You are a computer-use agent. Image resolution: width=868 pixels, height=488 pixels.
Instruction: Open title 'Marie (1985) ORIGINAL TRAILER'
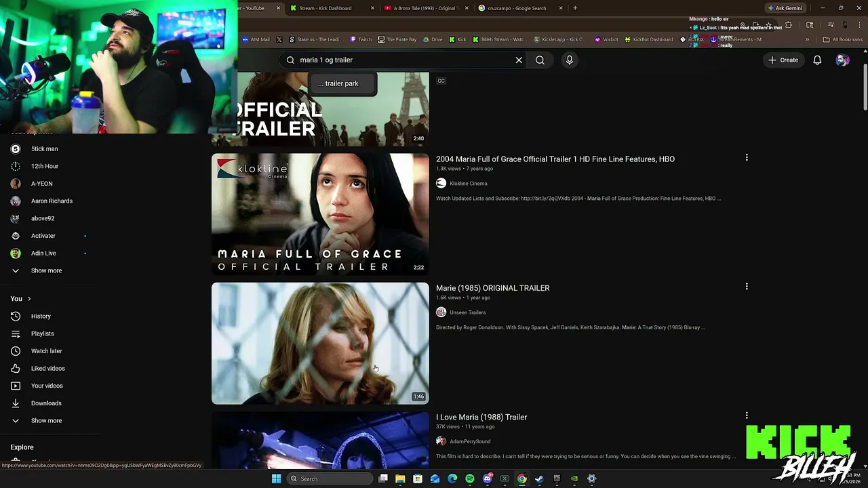click(492, 287)
